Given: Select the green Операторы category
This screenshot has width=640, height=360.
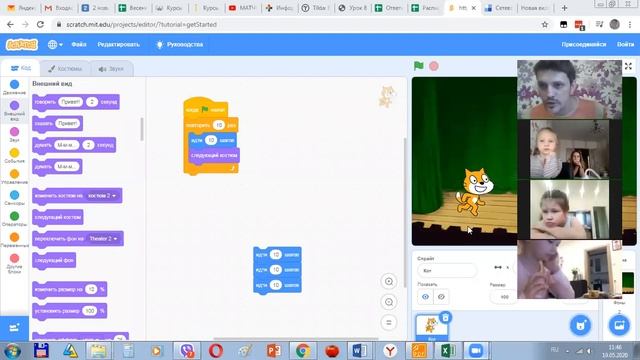Looking at the screenshot, I should point(14,219).
